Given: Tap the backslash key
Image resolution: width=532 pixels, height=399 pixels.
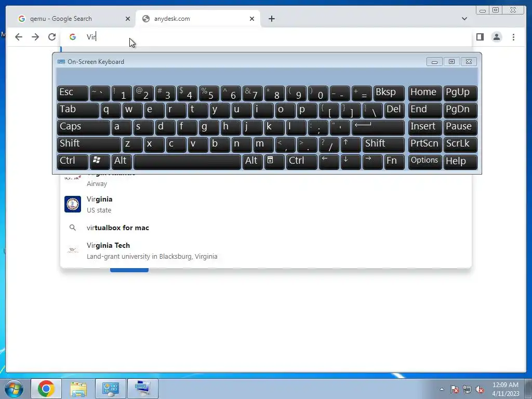Looking at the screenshot, I should 372,110.
